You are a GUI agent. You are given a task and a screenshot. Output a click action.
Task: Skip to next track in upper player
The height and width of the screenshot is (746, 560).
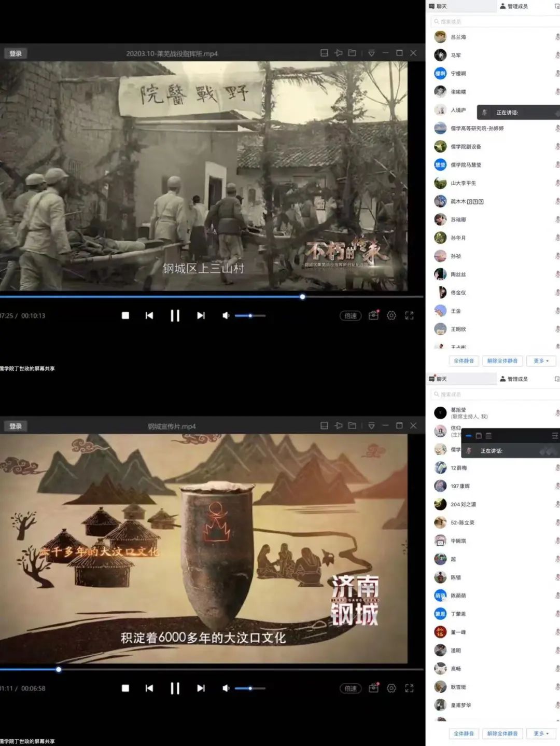click(201, 315)
